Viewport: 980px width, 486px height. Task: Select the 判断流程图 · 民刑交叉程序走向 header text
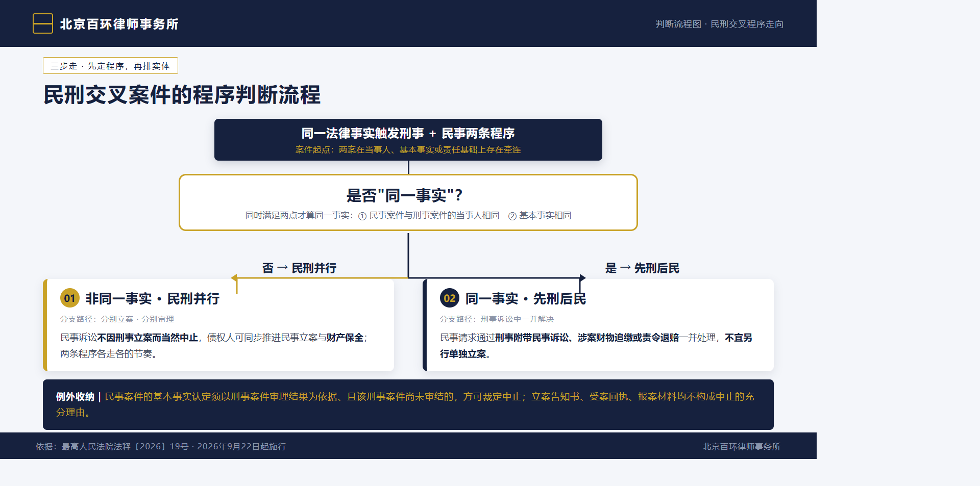[x=720, y=24]
